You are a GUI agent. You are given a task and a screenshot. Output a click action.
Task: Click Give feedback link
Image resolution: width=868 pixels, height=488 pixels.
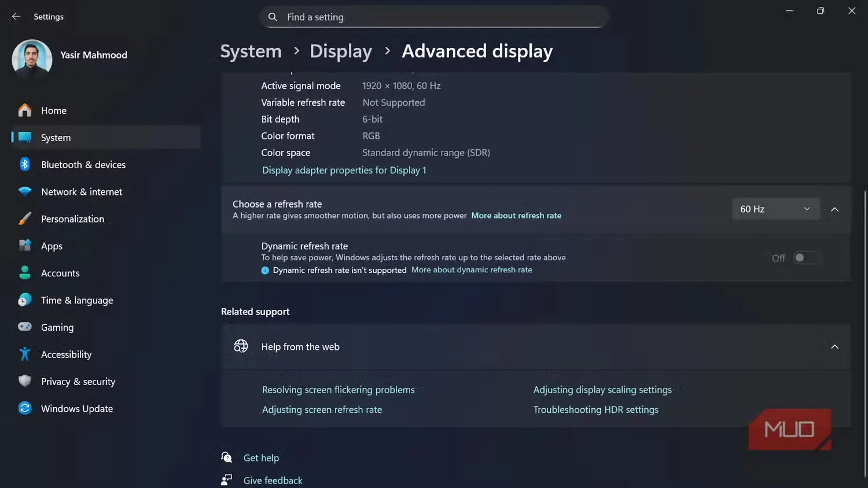pos(273,480)
